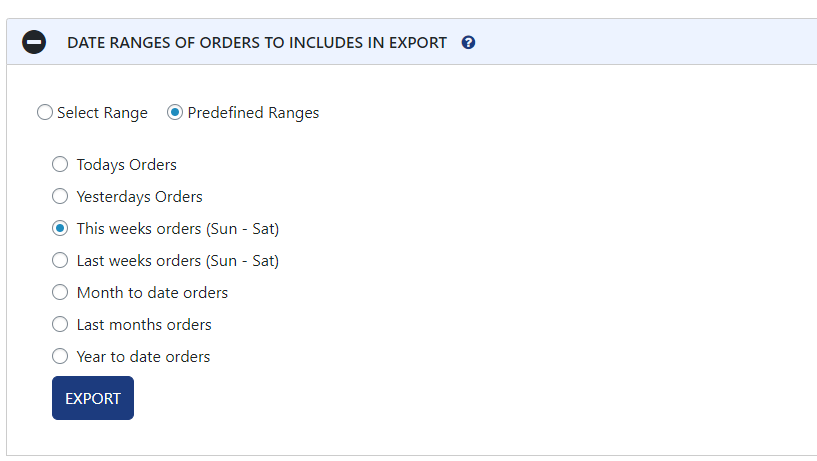Image resolution: width=817 pixels, height=461 pixels.
Task: Select the Todays Orders radio button
Action: tap(60, 165)
